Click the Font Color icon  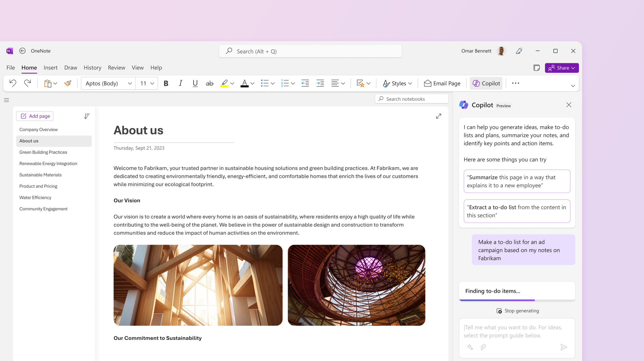click(x=245, y=84)
